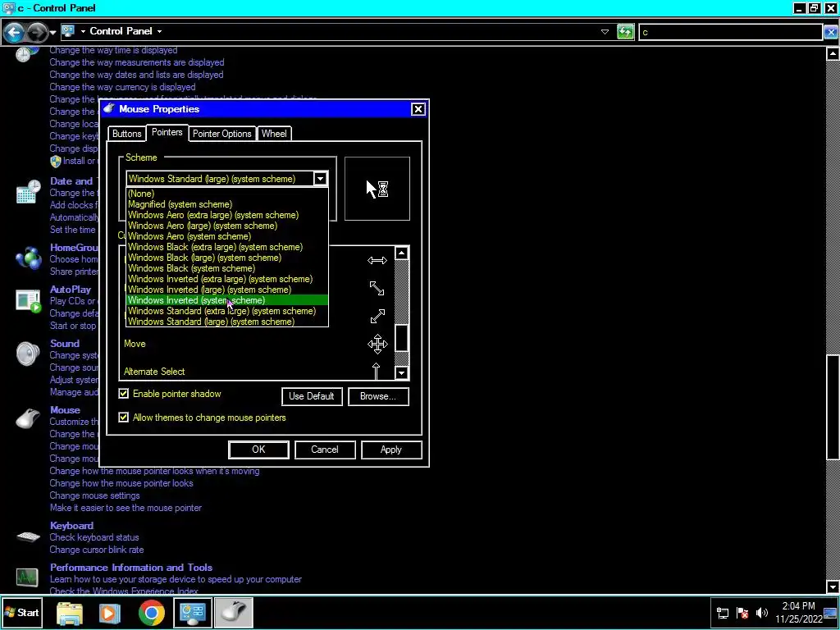Viewport: 840px width, 630px height.
Task: Switch to Control Panel taskbar button
Action: [193, 612]
